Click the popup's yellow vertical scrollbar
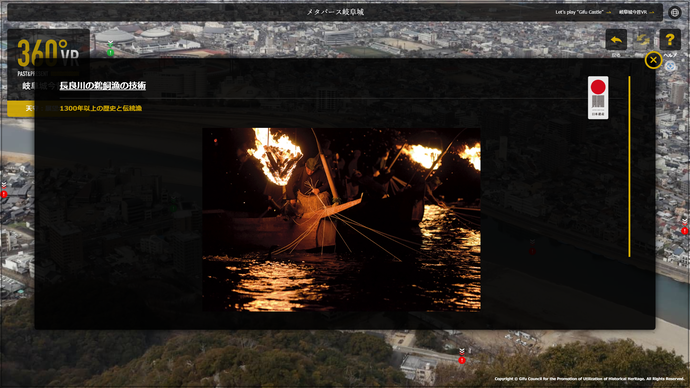The width and height of the screenshot is (690, 388). tap(629, 166)
